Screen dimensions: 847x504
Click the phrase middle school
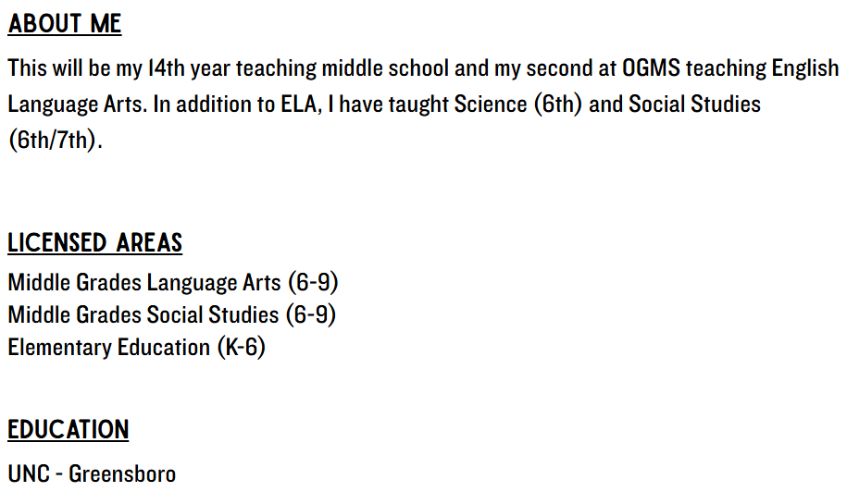371,68
